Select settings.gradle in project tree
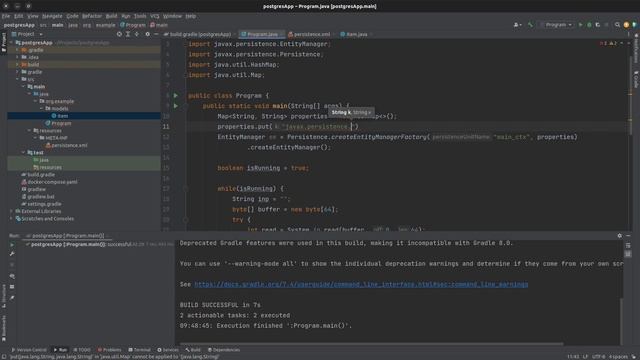 [x=41, y=204]
